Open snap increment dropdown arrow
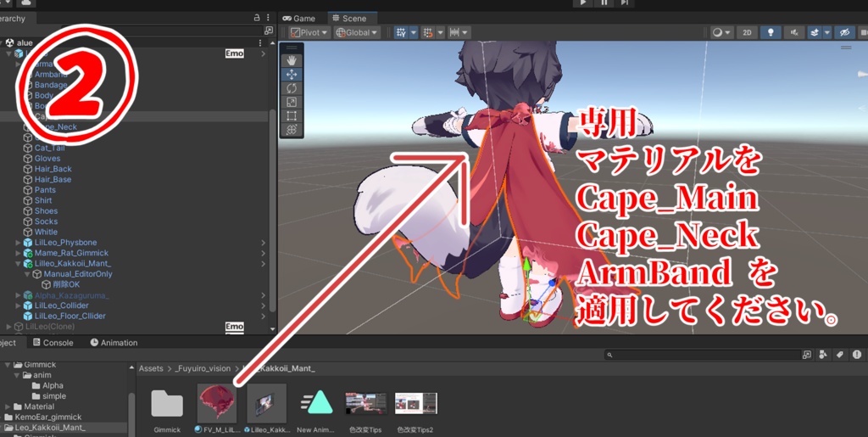868x437 pixels. click(x=465, y=33)
